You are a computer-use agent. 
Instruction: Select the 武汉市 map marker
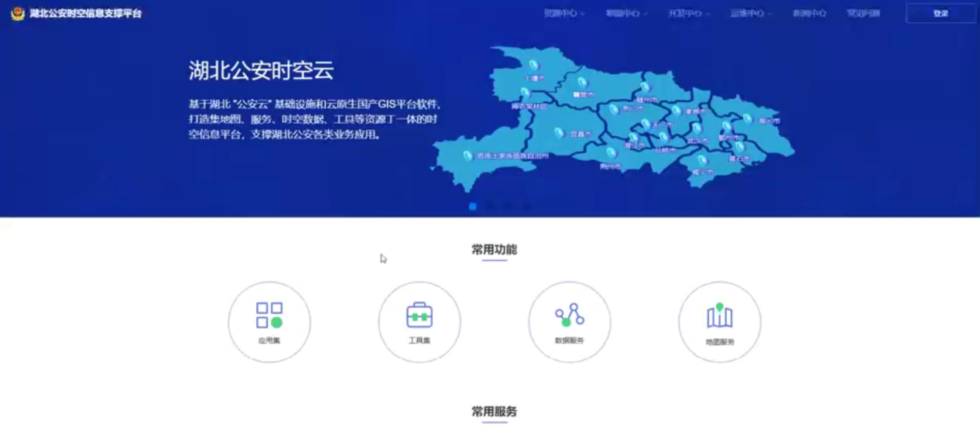pos(697,128)
